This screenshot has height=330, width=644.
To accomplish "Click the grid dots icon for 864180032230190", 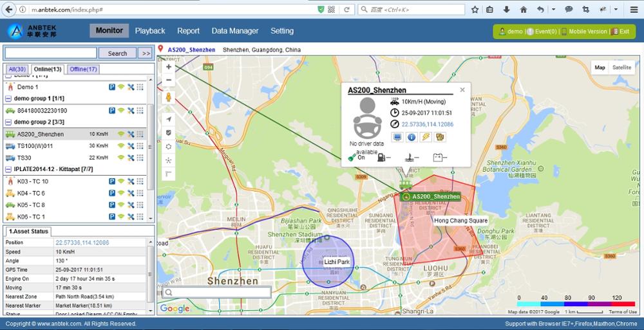I will coord(140,111).
